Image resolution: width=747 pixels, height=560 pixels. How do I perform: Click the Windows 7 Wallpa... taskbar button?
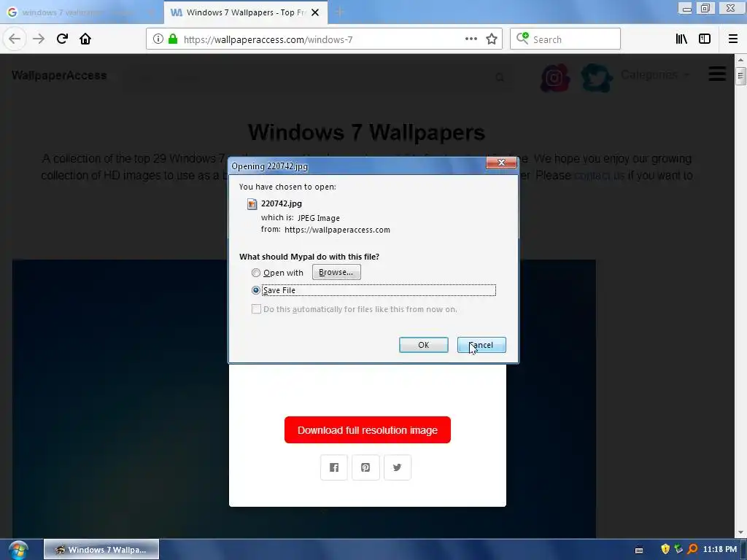101,550
